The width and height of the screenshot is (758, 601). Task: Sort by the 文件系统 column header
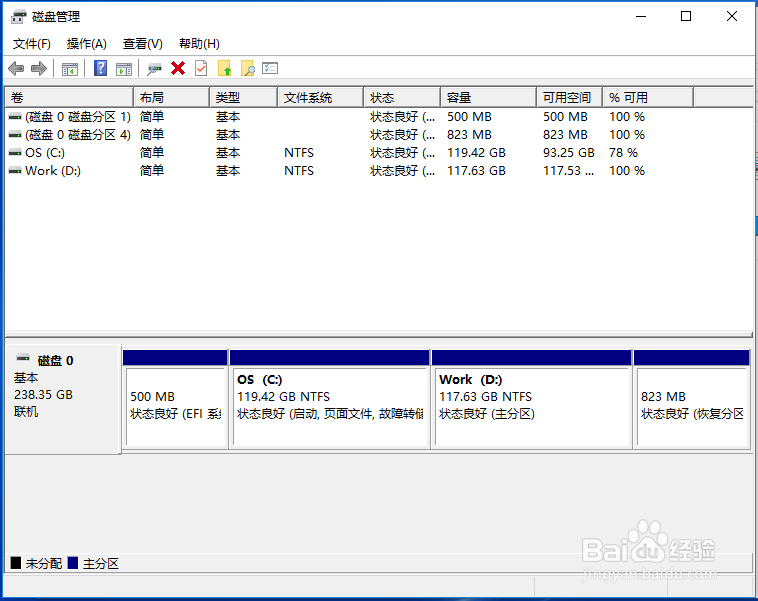point(321,98)
